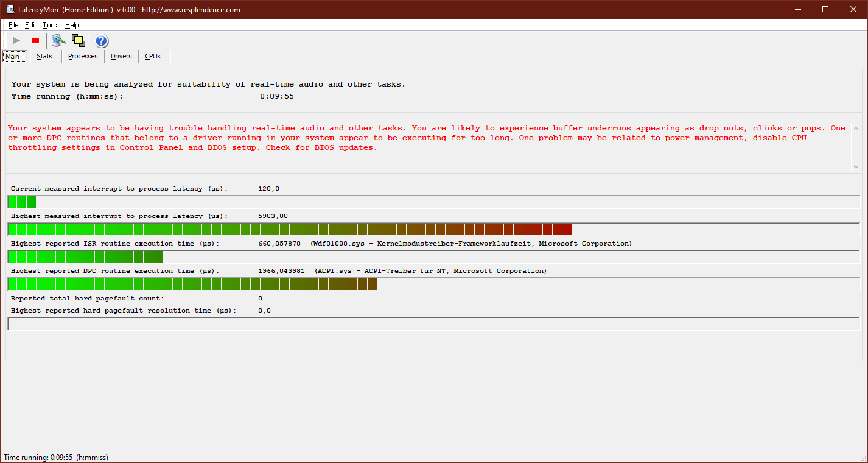Open the Tools menu
Viewport: 868px width, 463px height.
pos(51,25)
